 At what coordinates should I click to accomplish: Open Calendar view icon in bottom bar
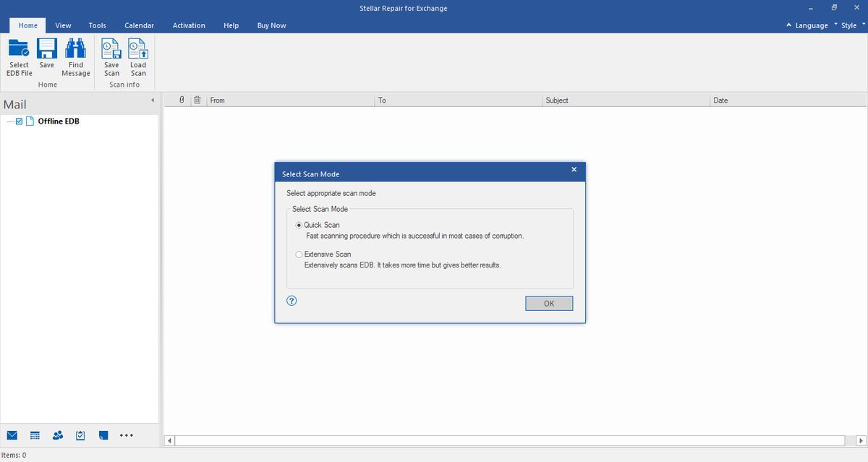click(35, 435)
